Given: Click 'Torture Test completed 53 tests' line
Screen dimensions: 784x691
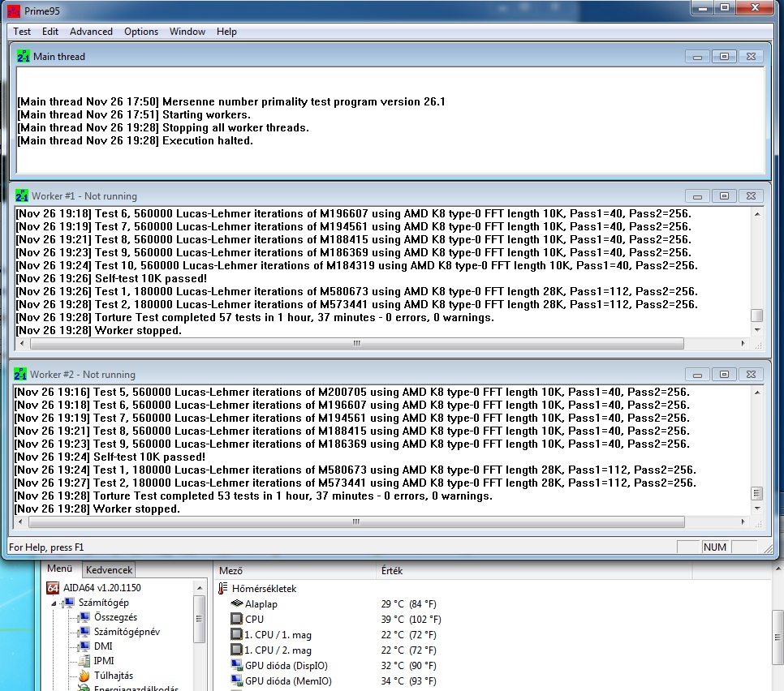Looking at the screenshot, I should (x=253, y=496).
